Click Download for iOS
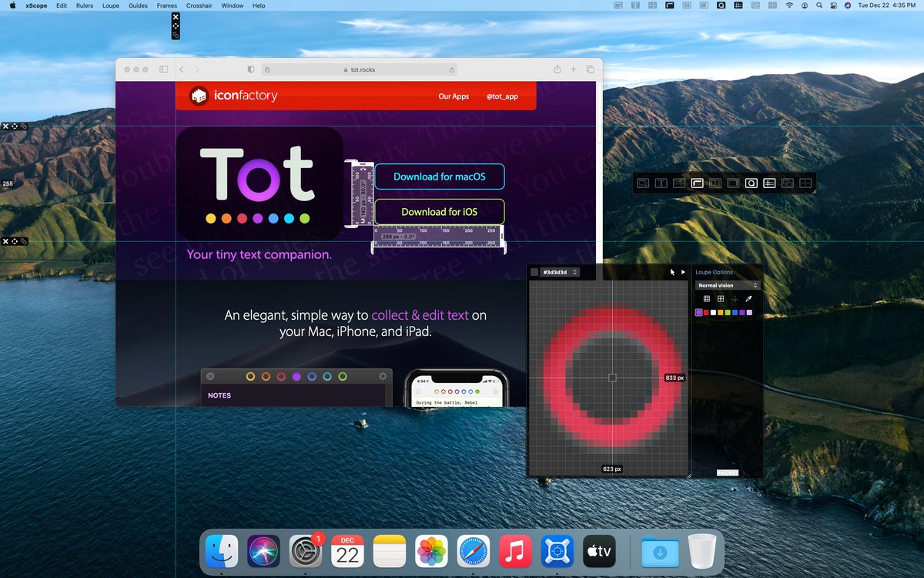This screenshot has height=578, width=924. [440, 212]
